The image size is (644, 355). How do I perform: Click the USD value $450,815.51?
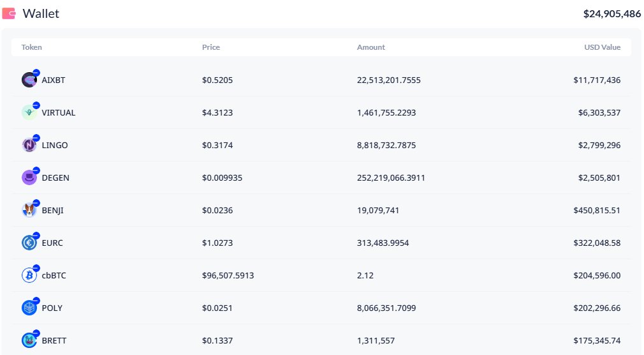[x=597, y=210]
